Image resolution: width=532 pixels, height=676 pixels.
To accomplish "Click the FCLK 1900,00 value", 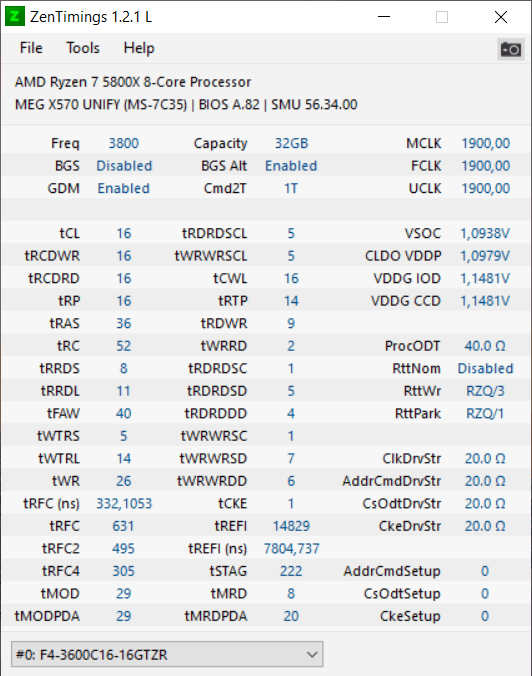I will click(485, 166).
